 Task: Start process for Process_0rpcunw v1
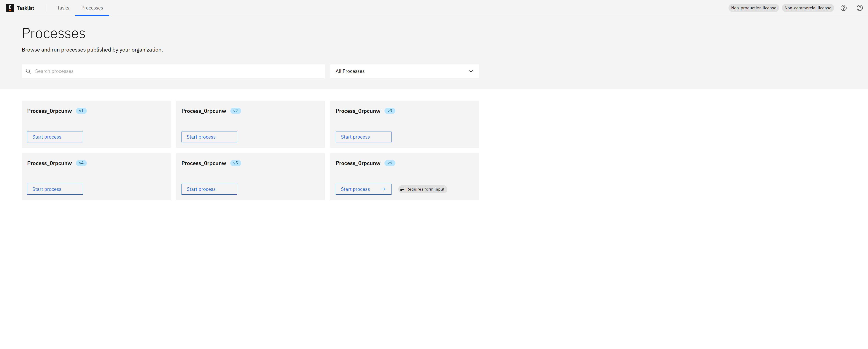[55, 137]
